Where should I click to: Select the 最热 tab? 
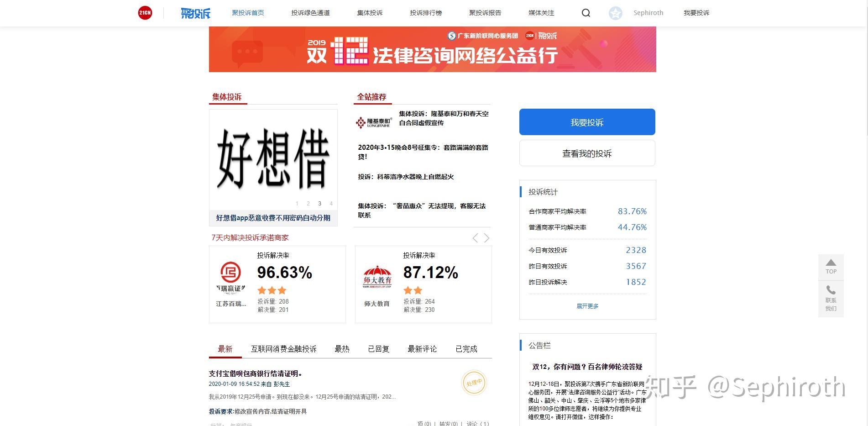coord(342,349)
